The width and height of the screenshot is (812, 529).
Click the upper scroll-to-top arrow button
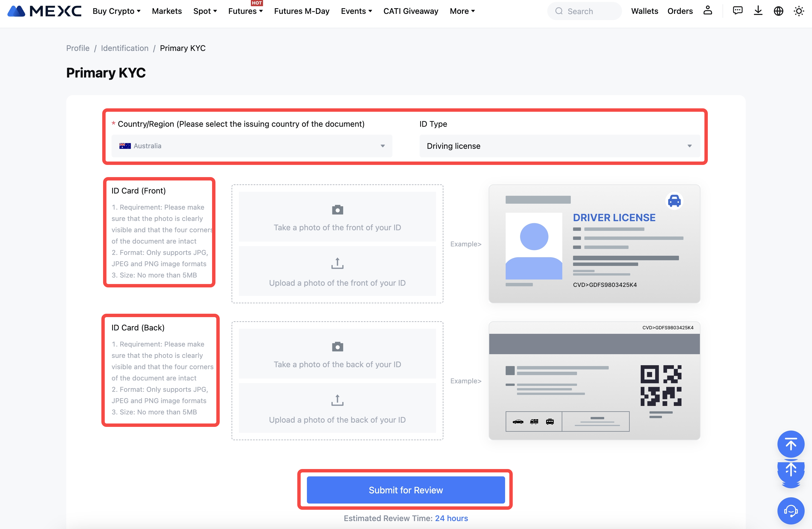tap(791, 444)
